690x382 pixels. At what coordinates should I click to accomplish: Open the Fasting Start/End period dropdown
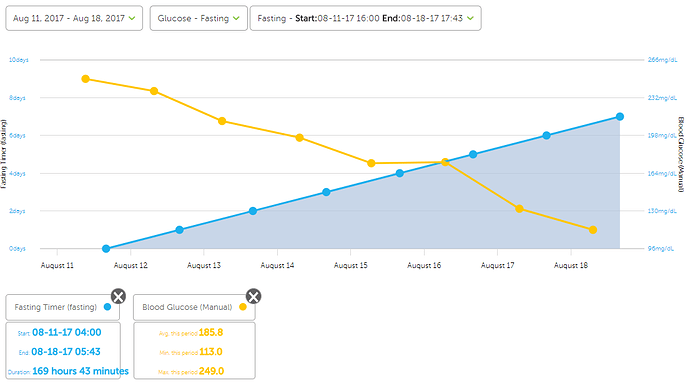(x=365, y=18)
